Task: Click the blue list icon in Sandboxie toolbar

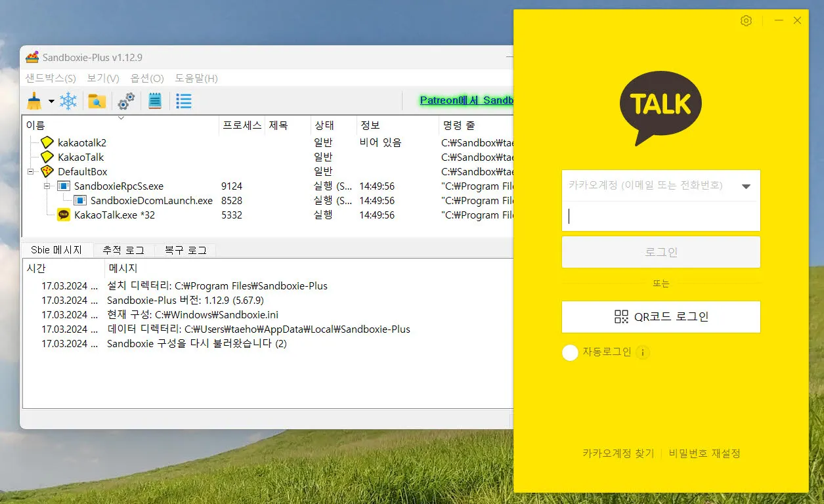Action: click(184, 101)
